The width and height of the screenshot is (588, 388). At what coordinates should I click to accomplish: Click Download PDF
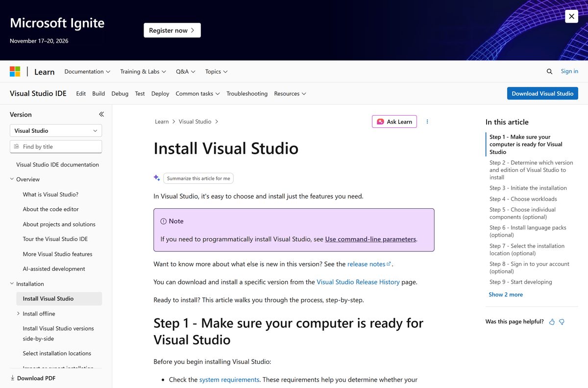[33, 378]
